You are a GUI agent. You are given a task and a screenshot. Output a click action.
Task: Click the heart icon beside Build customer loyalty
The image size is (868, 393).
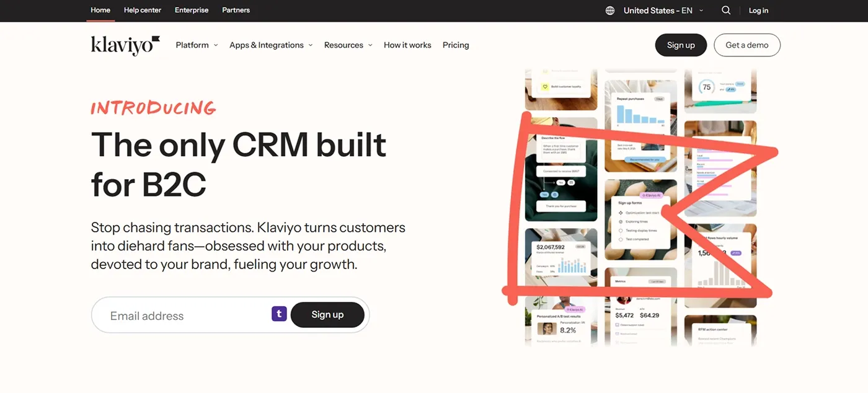tap(545, 87)
